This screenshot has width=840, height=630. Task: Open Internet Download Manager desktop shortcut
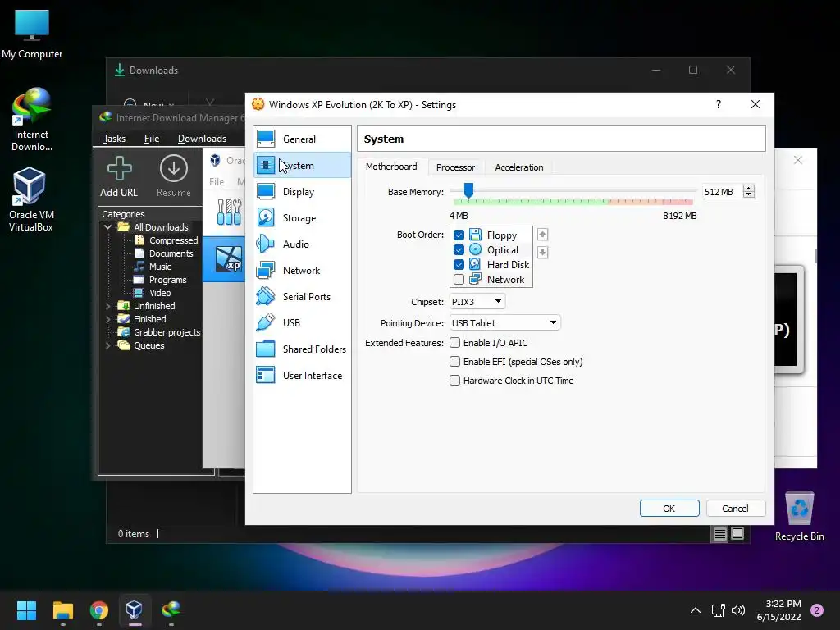[32, 120]
